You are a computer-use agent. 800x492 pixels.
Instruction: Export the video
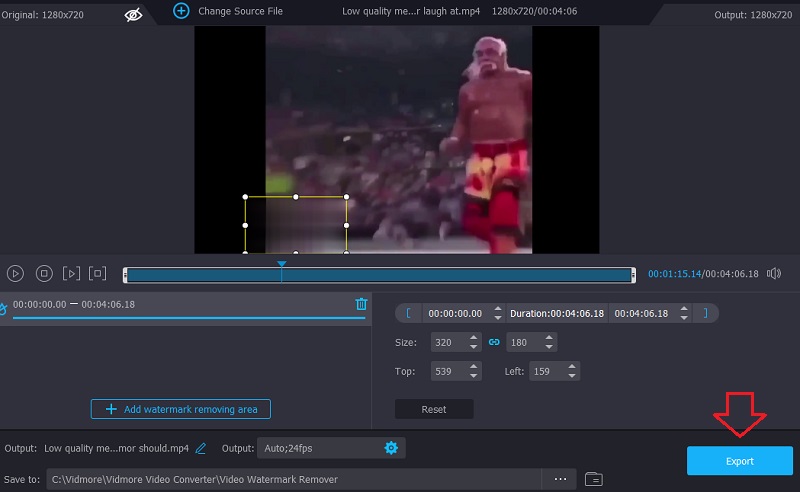tap(739, 461)
